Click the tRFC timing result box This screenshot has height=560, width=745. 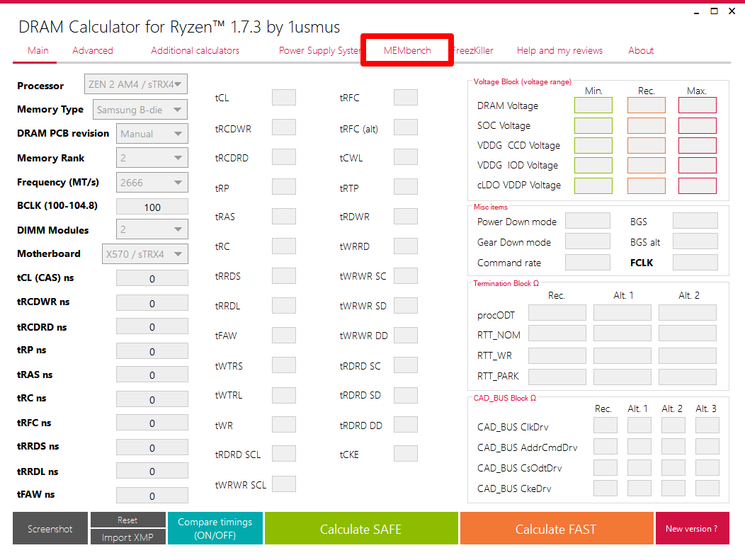406,98
